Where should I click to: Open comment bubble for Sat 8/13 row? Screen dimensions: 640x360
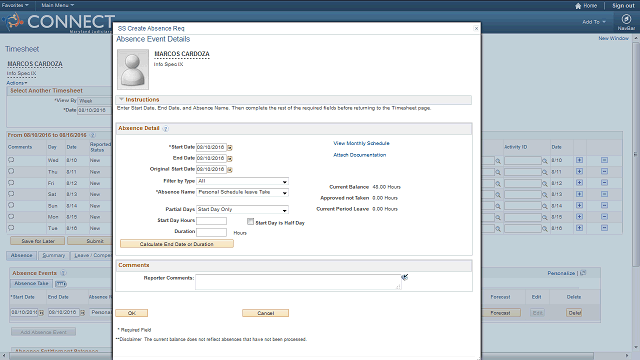click(x=11, y=194)
